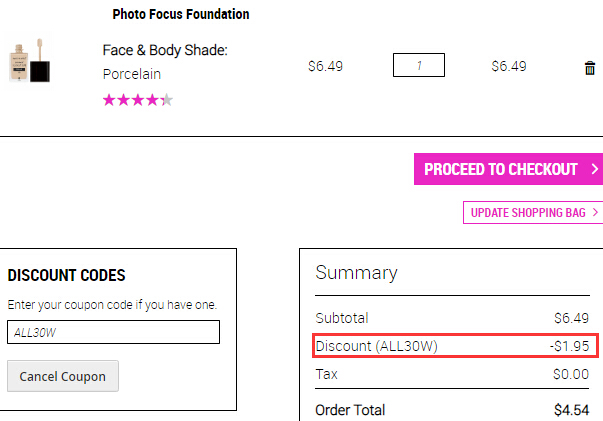
Task: Focus the coupon code field with ALL30W
Action: click(113, 332)
